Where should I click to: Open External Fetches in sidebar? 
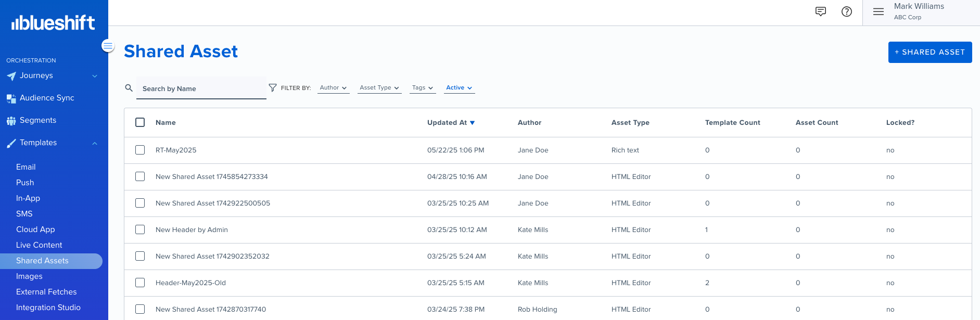click(x=46, y=292)
